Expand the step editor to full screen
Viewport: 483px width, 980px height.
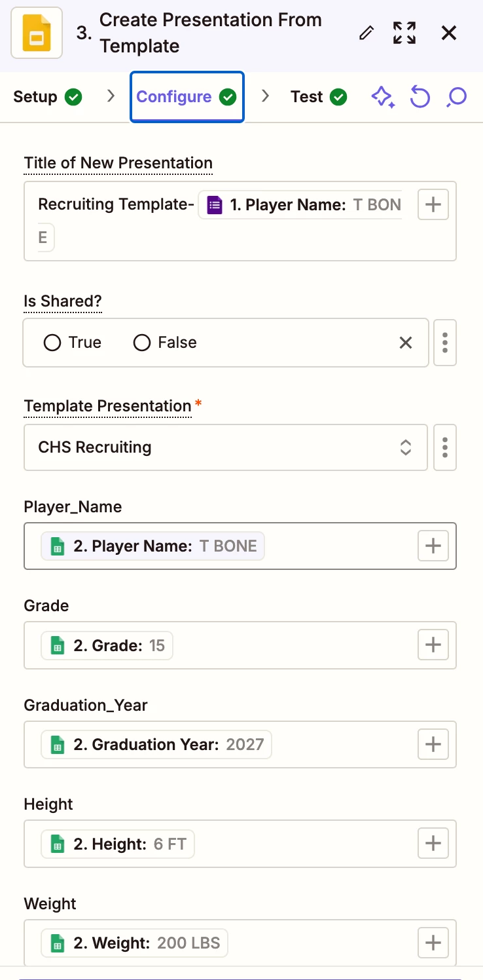click(404, 33)
